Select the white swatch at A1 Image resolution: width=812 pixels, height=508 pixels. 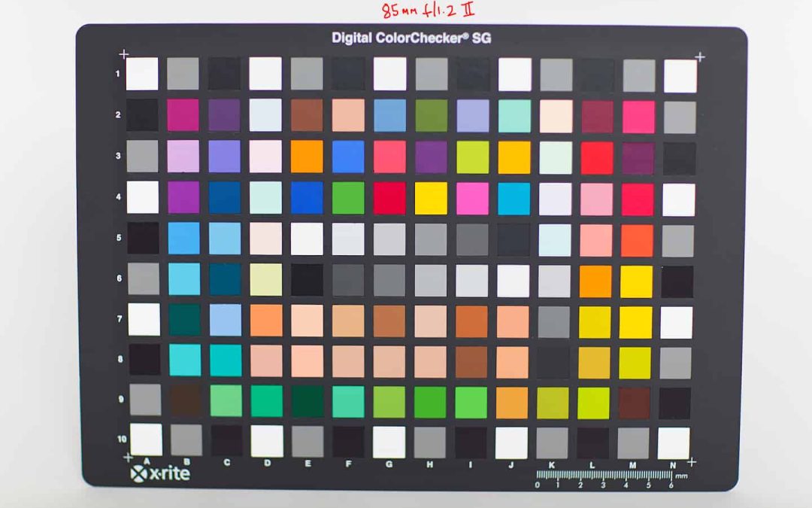click(x=142, y=75)
